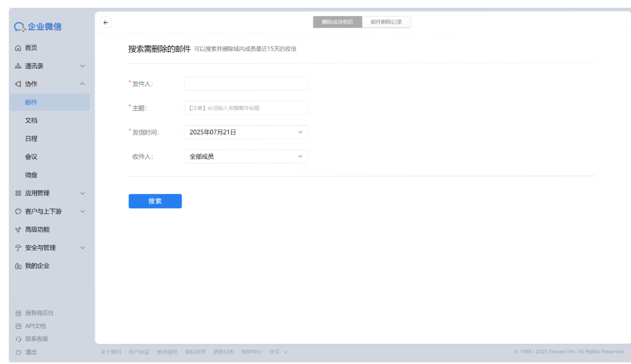
Task: Open the 使用规范 footer link
Action: tap(167, 352)
